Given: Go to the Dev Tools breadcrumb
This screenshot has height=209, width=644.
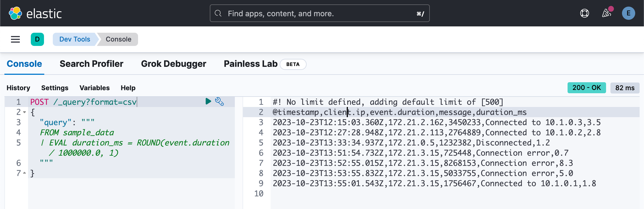Looking at the screenshot, I should (x=75, y=39).
